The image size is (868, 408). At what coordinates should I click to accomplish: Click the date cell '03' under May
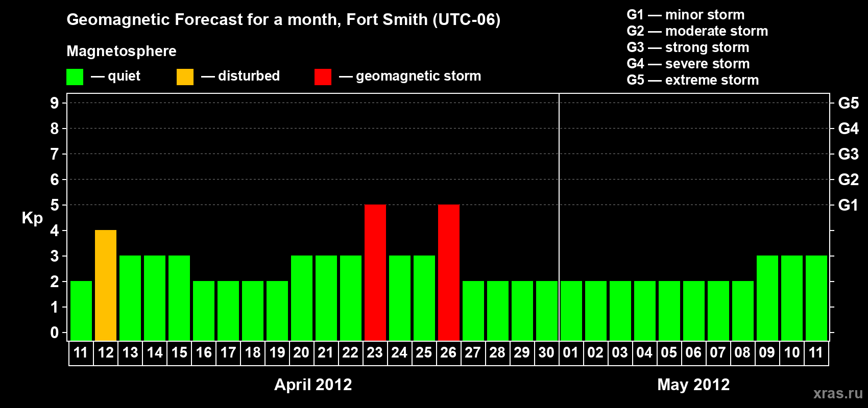tap(620, 353)
